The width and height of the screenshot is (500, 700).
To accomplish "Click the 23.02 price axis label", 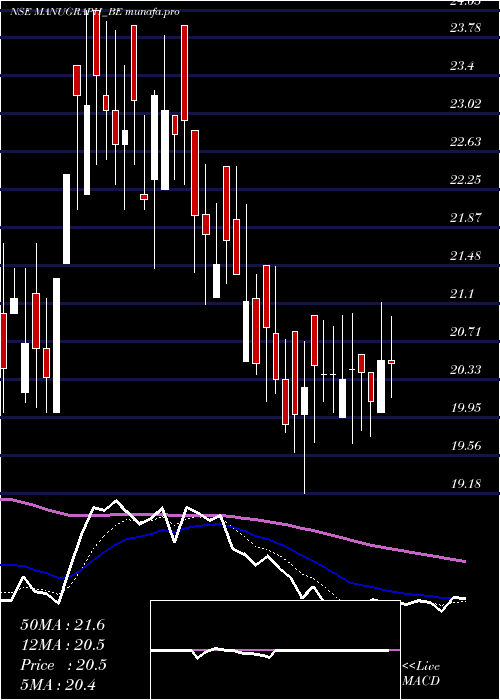I will tap(466, 104).
